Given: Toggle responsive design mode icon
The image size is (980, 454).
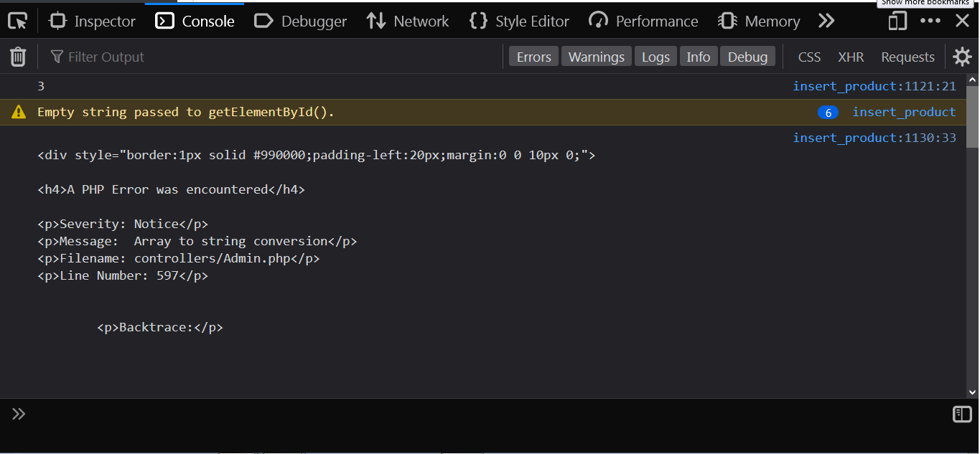Looking at the screenshot, I should point(897,21).
